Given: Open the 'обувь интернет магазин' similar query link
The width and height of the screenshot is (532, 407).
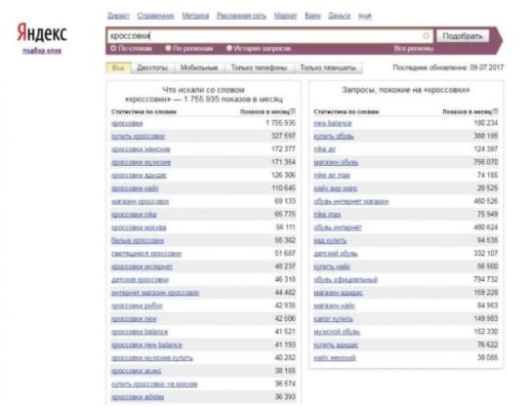Looking at the screenshot, I should pyautogui.click(x=351, y=201).
